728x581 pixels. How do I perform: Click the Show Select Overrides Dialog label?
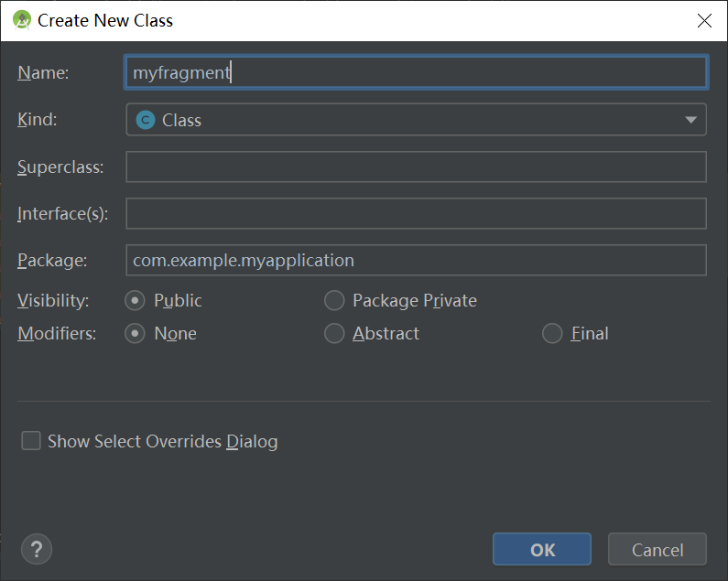(x=162, y=441)
